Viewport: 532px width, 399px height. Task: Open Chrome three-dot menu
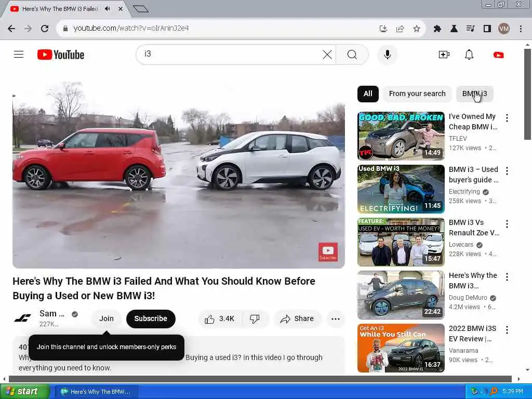(x=521, y=29)
